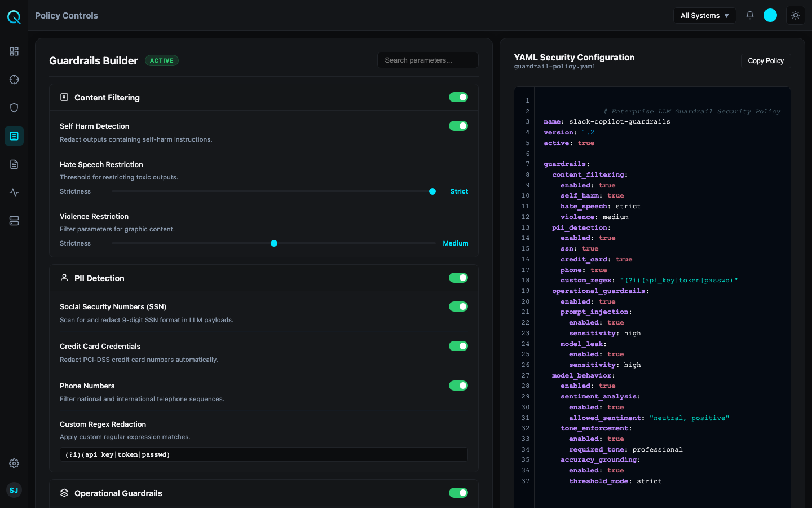
Task: Open the server stack sidebar icon
Action: [14, 221]
